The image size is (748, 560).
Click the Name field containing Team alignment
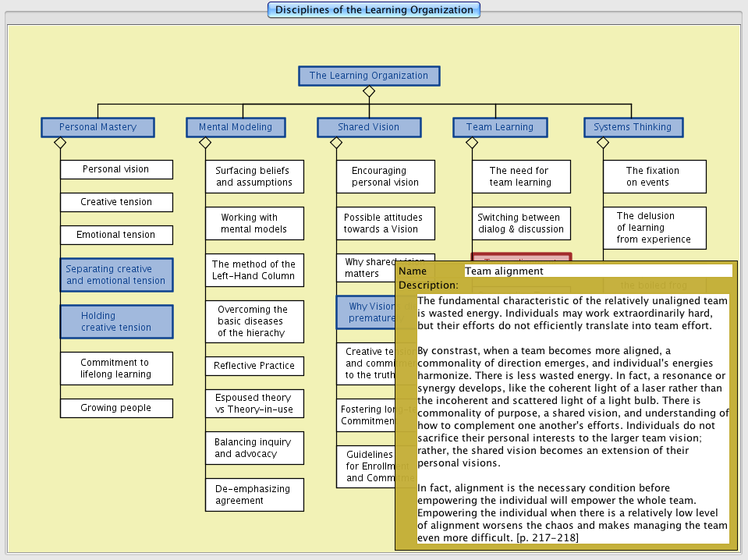[597, 271]
